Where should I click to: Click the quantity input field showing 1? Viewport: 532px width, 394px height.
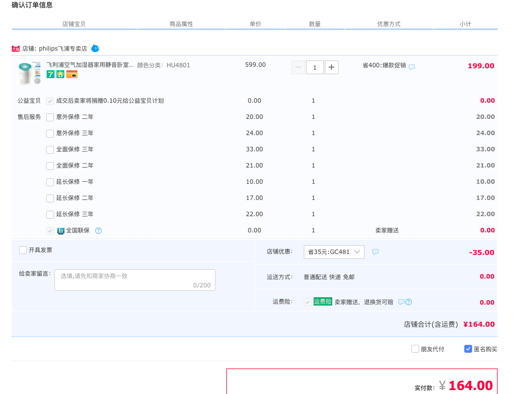point(315,67)
